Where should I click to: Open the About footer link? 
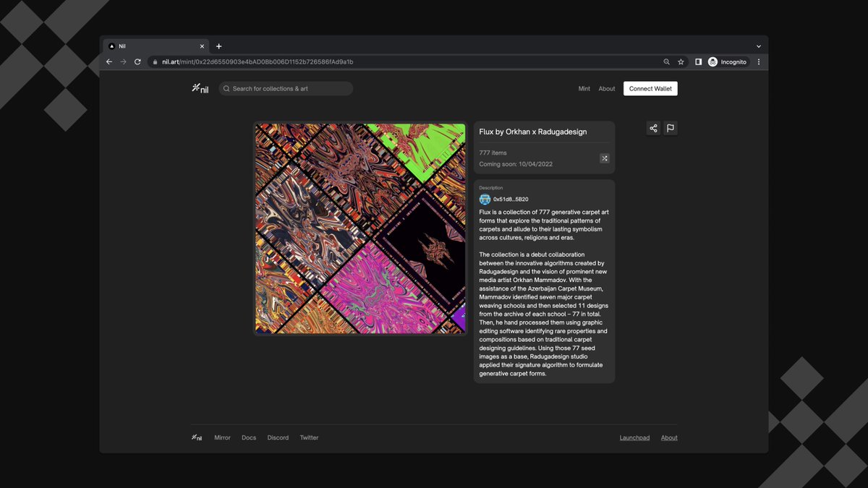coord(669,438)
